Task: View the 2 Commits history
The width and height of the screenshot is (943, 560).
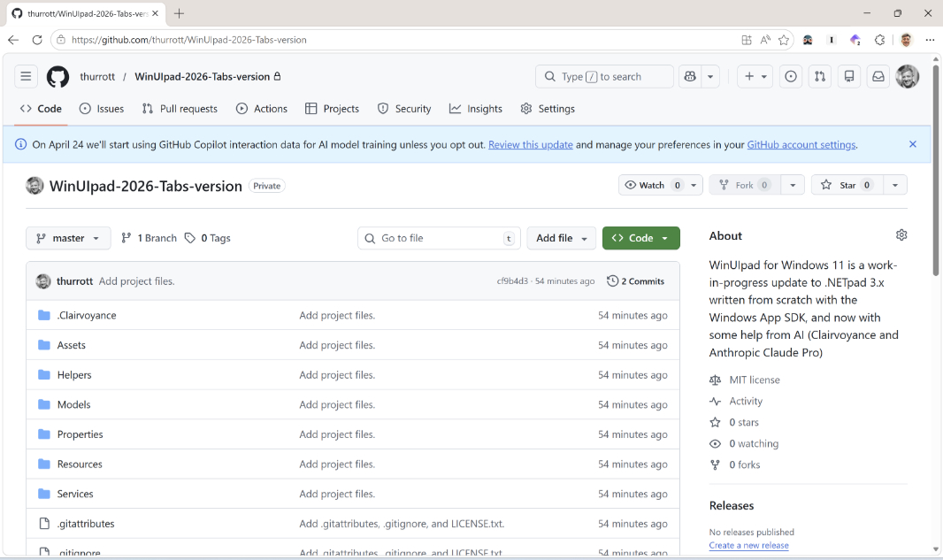Action: 635,281
